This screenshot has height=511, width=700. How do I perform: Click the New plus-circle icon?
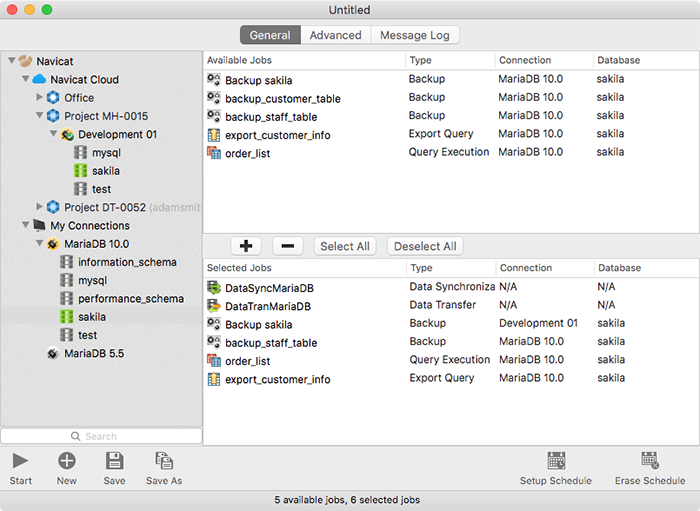pos(67,461)
